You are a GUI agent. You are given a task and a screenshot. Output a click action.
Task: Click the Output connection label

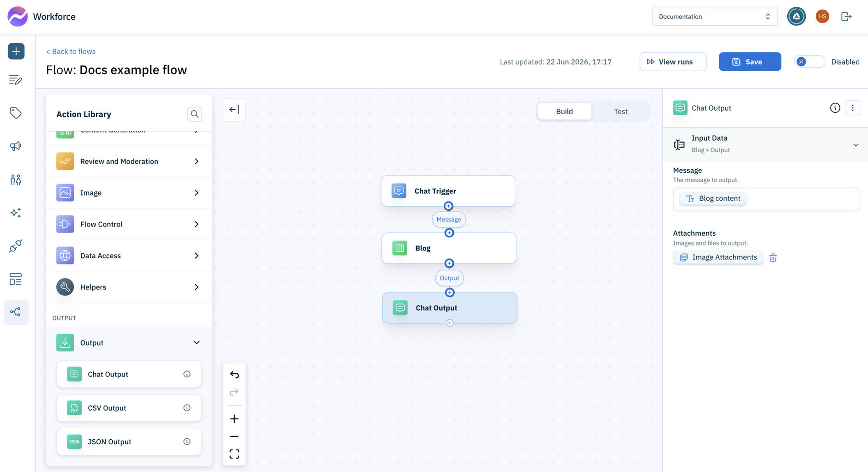[x=449, y=278]
